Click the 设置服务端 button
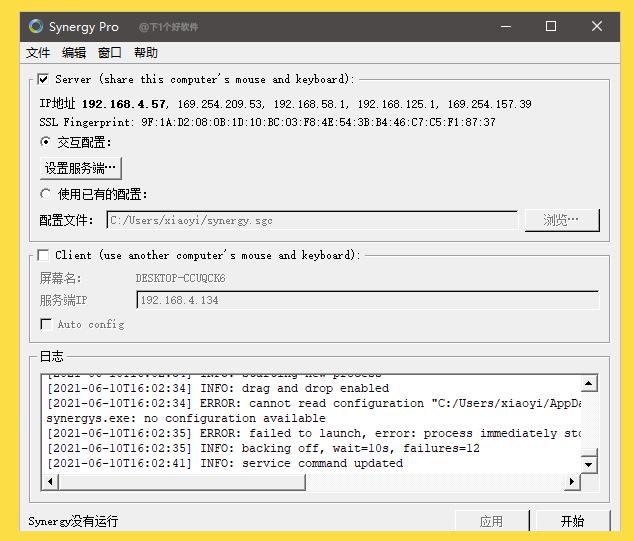 coord(80,168)
